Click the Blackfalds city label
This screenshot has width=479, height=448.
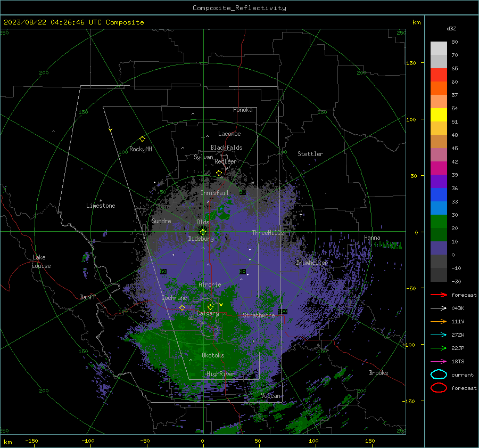pos(226,148)
